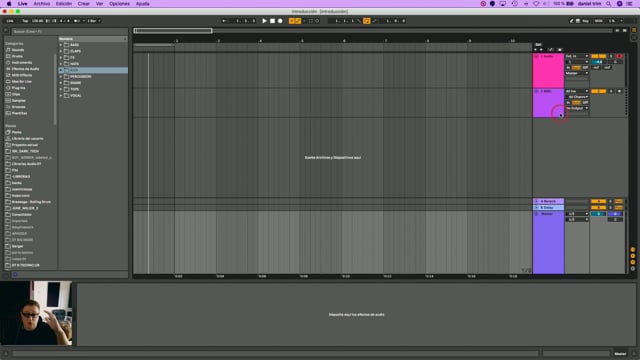Screen dimensions: 640x360
Task: Click the Follow arrow button in transport
Action: pos(224,21)
